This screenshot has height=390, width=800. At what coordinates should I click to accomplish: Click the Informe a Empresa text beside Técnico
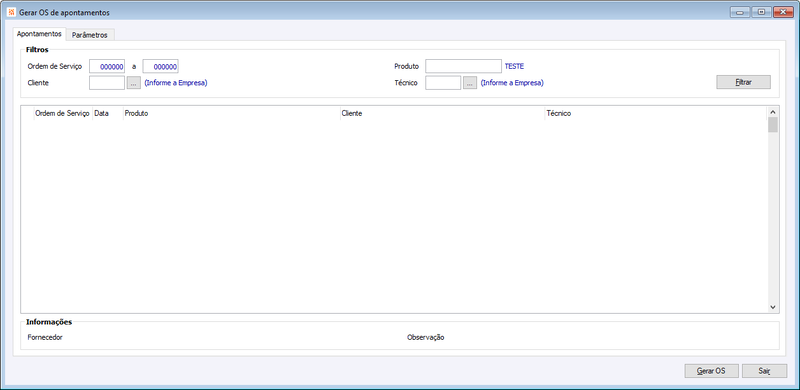coord(512,83)
